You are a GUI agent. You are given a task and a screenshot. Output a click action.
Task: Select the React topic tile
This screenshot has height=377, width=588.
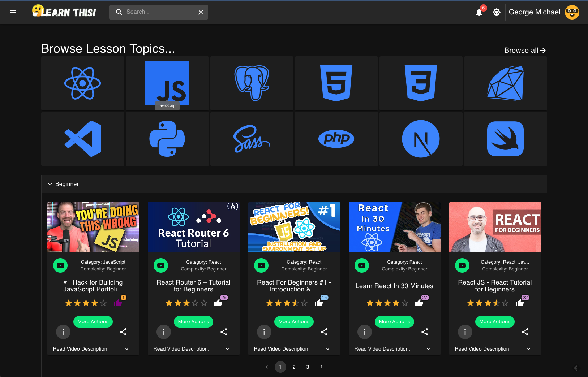(x=83, y=83)
